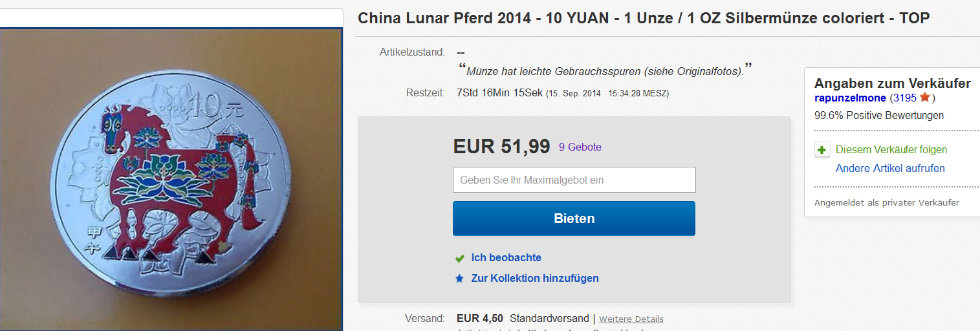This screenshot has height=331, width=980.
Task: Open Weitere Details shipping link
Action: coord(631,319)
